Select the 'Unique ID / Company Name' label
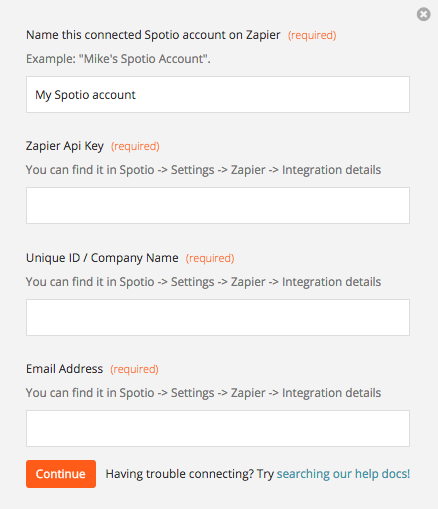The image size is (438, 509). tap(102, 258)
